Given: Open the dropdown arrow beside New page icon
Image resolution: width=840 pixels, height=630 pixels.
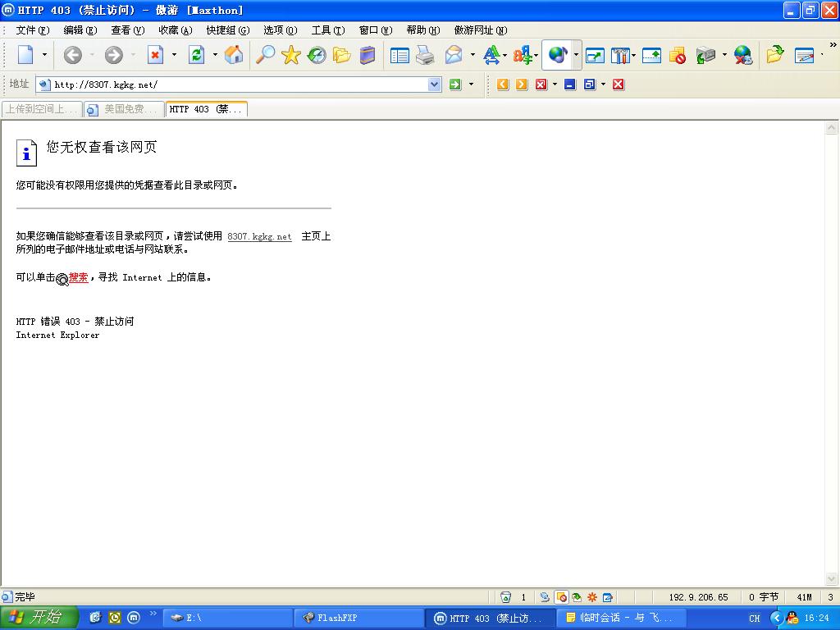Looking at the screenshot, I should point(44,55).
